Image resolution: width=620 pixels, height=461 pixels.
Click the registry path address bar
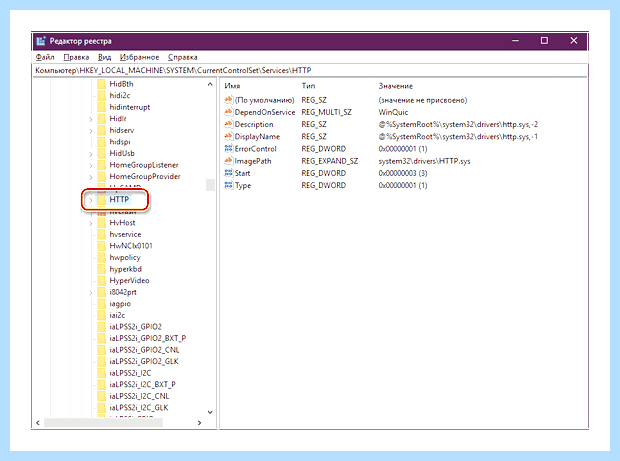click(310, 70)
